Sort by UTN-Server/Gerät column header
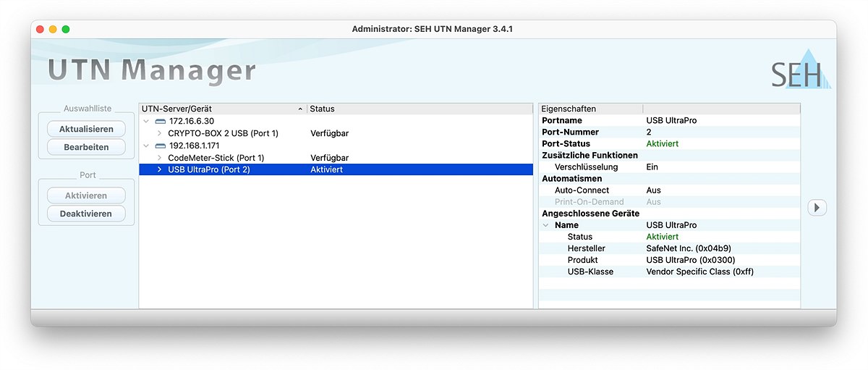 point(223,109)
